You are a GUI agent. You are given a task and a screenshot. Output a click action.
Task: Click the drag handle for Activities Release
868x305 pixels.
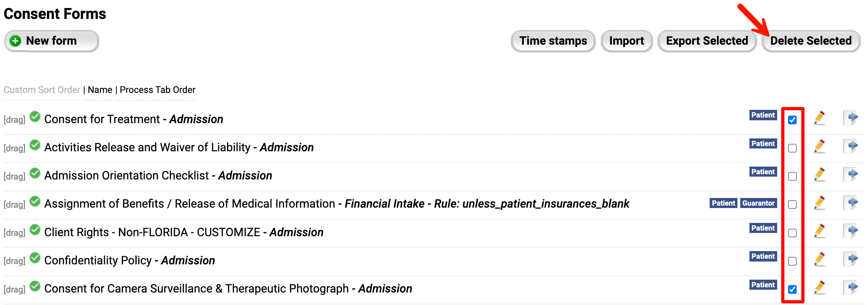[14, 148]
